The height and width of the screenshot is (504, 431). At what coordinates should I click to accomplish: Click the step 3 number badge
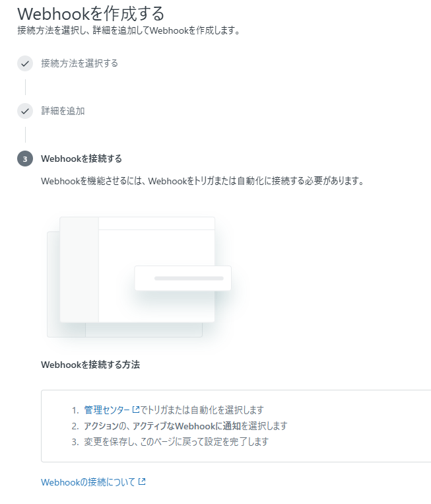tap(25, 159)
